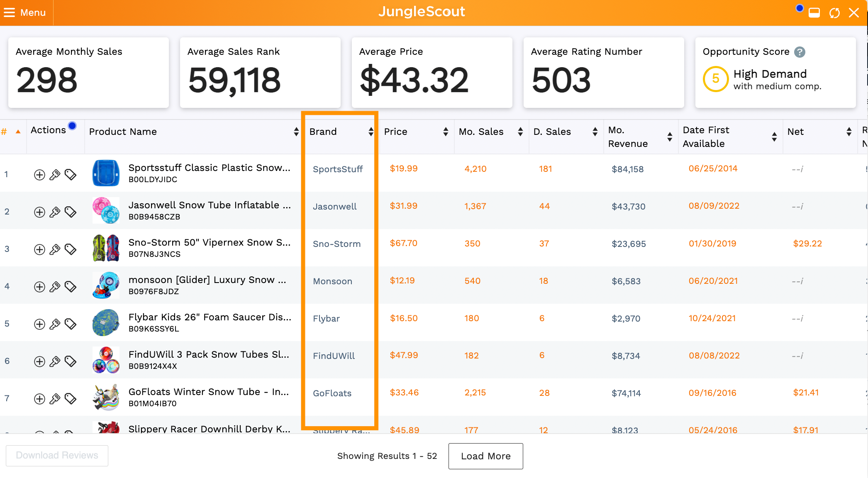The width and height of the screenshot is (868, 478).
Task: Sort by Net column arrows
Action: click(848, 132)
